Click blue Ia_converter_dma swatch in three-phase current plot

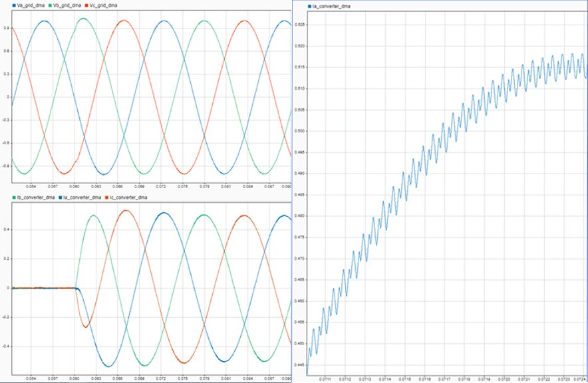pos(61,197)
